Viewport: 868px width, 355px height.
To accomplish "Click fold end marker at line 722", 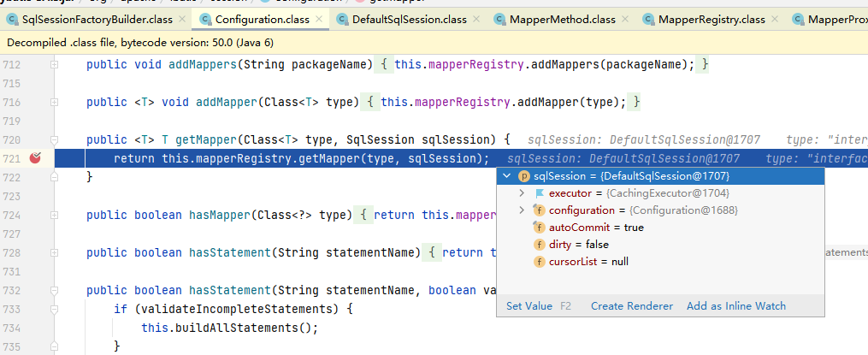I will pos(54,177).
